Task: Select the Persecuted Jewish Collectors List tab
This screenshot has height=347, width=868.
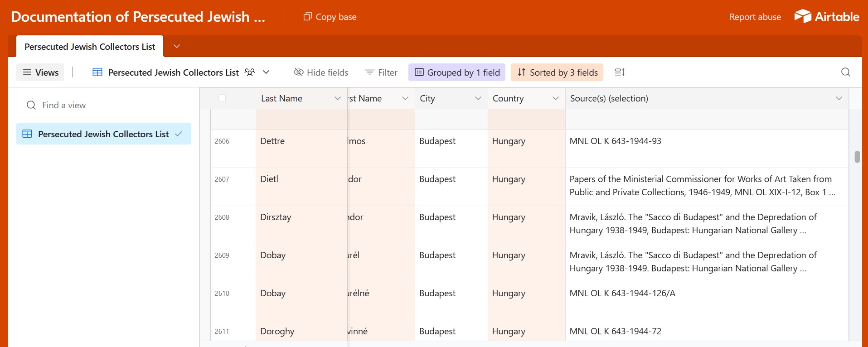Action: 90,47
